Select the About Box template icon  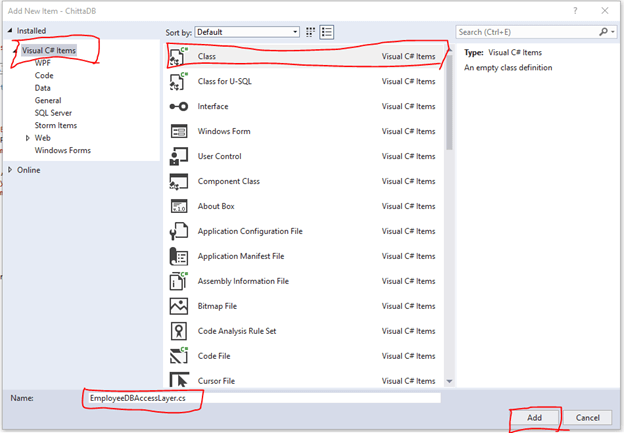[x=179, y=206]
